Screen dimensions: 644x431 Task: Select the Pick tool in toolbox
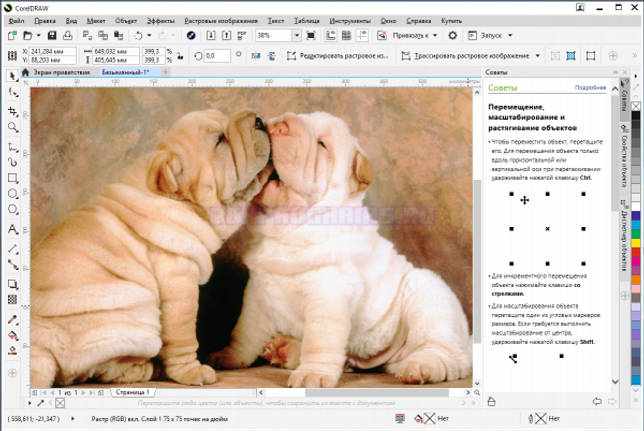(13, 76)
